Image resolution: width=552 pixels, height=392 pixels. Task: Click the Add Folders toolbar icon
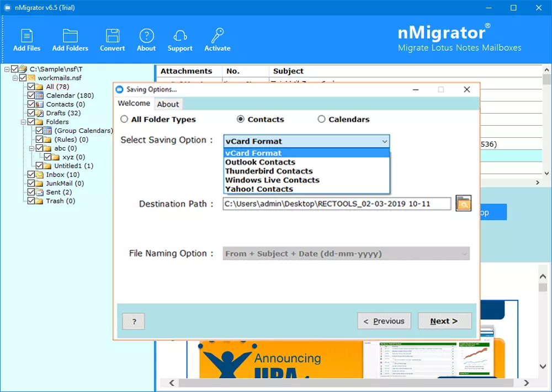(x=70, y=36)
